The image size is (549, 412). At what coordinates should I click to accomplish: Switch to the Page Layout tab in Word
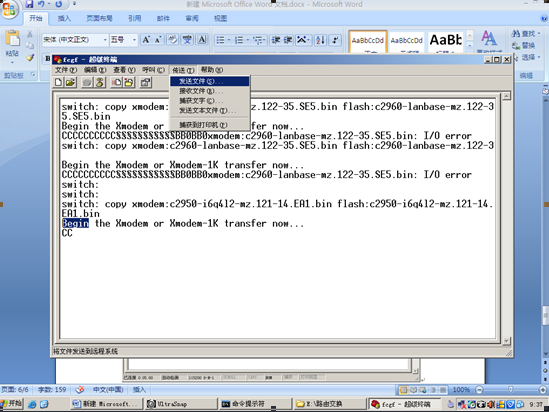(x=99, y=19)
